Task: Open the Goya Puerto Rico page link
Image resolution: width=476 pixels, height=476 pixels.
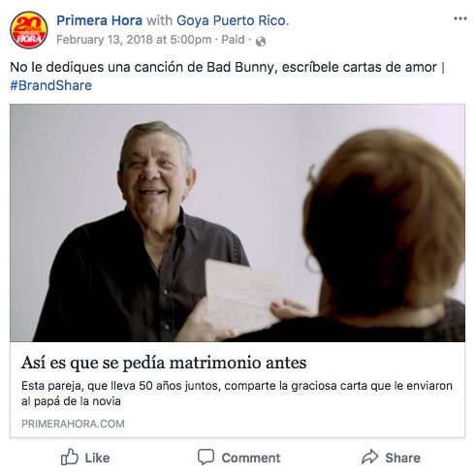Action: [x=233, y=20]
